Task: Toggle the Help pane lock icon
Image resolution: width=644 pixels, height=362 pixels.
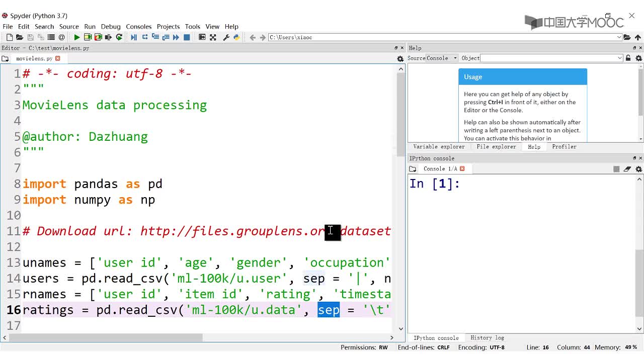Action: 628,58
